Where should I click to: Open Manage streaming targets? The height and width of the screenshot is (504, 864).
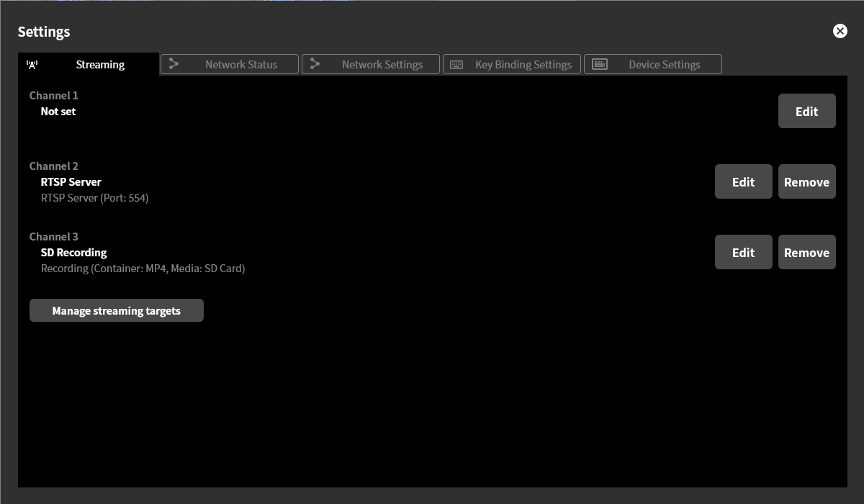[116, 310]
